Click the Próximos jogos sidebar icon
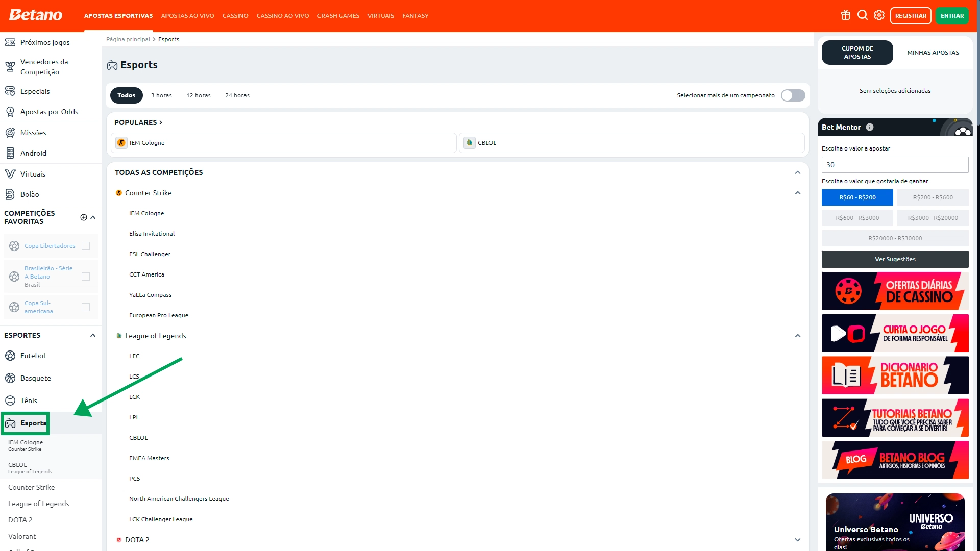Viewport: 980px width, 551px height. tap(10, 42)
